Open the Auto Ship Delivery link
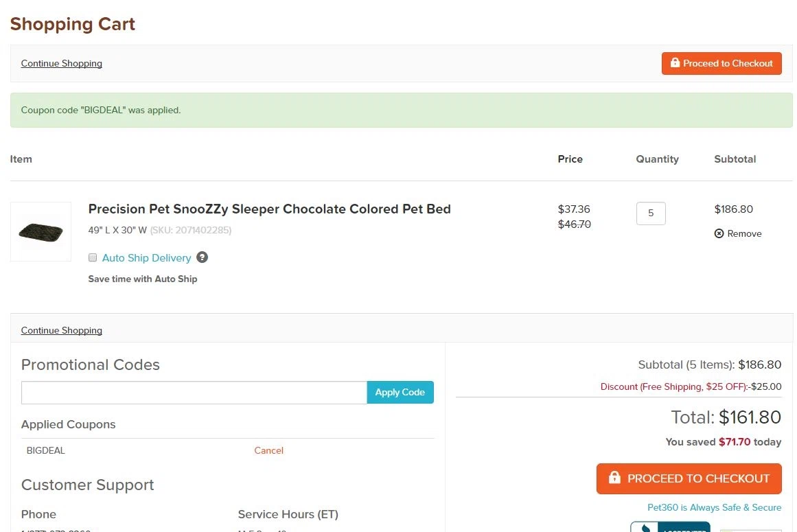This screenshot has width=797, height=532. click(x=146, y=257)
